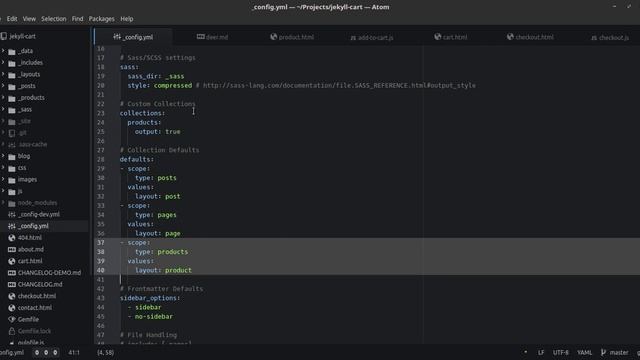Click the _products folder icon
The height and width of the screenshot is (360, 640).
(x=12, y=98)
